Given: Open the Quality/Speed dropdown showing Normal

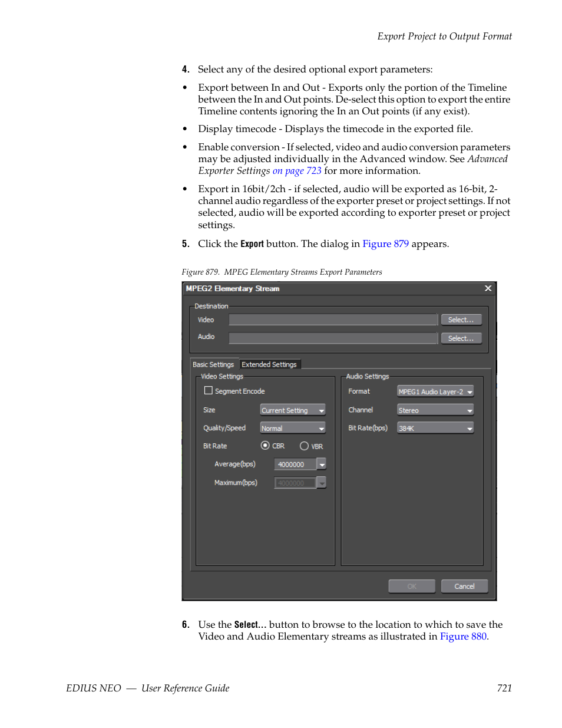Looking at the screenshot, I should click(293, 428).
